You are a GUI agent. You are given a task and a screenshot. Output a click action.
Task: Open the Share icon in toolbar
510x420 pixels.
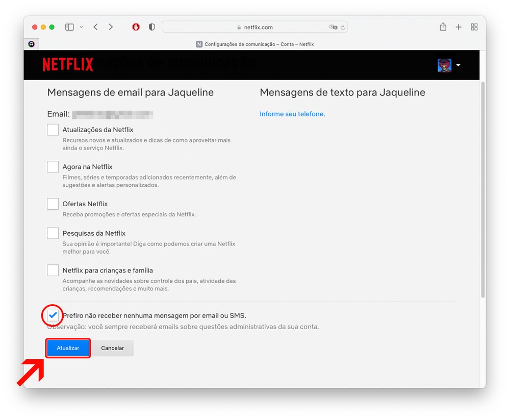point(443,27)
